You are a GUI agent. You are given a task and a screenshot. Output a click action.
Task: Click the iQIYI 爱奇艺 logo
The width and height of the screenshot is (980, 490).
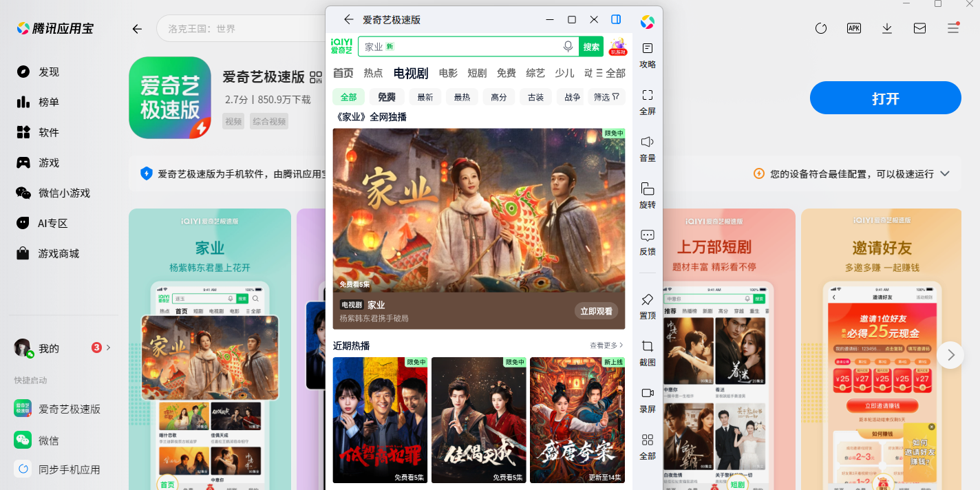coord(341,46)
